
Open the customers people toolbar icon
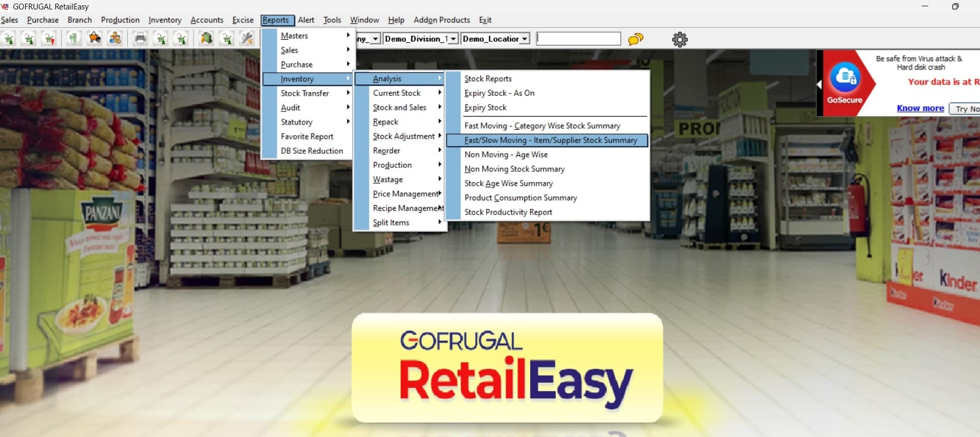pos(115,39)
